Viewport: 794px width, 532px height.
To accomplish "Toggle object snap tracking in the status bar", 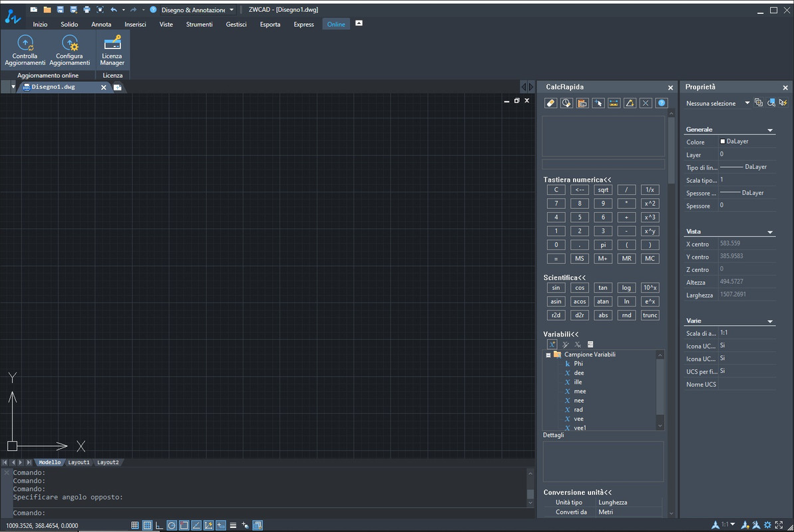I will [x=196, y=525].
